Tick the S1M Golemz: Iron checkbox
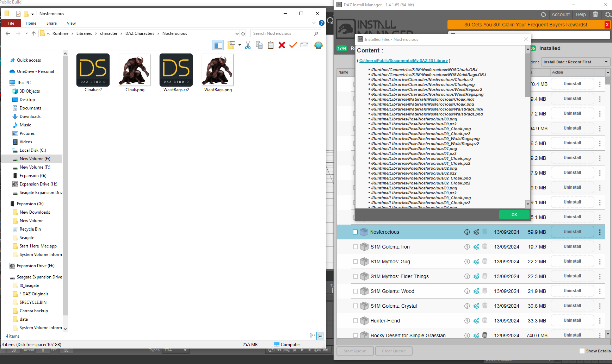Image resolution: width=612 pixels, height=364 pixels. [355, 247]
